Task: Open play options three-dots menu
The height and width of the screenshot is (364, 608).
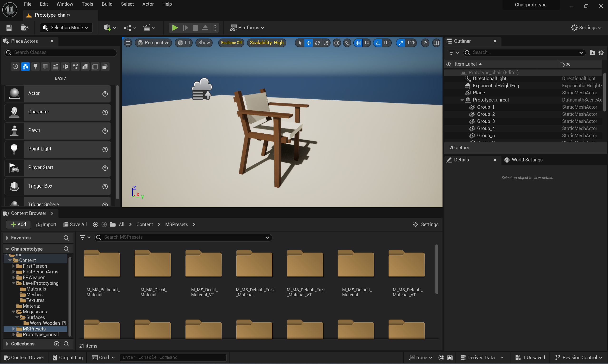Action: (215, 28)
